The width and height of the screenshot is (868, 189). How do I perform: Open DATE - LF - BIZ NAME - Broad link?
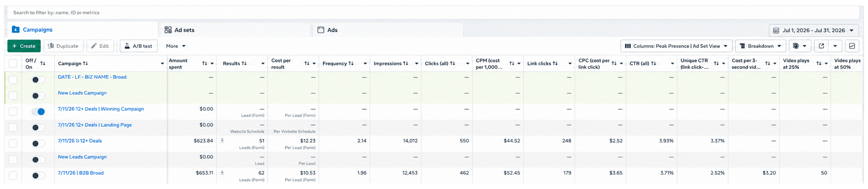coord(92,77)
